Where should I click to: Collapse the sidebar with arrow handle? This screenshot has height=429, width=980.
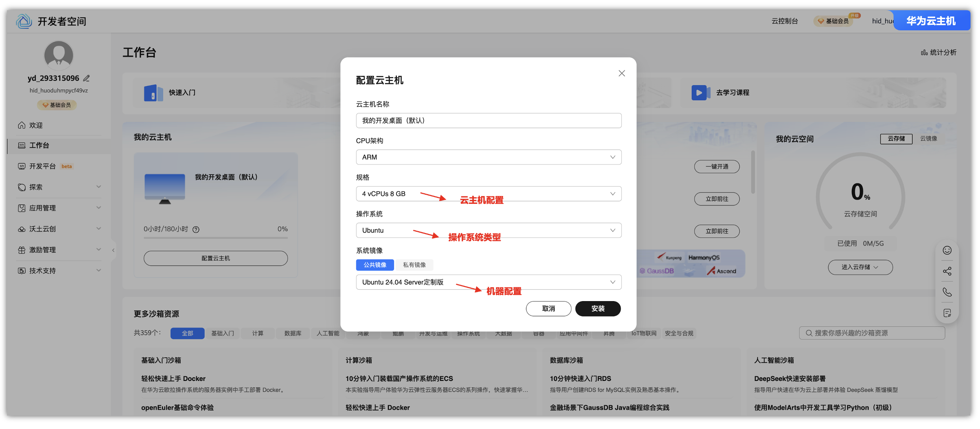point(113,250)
